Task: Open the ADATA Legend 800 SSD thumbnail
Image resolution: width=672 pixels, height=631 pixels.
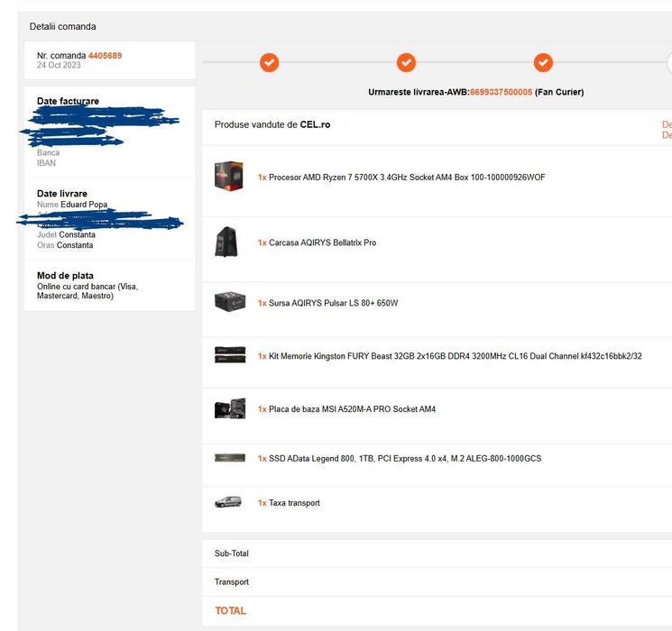Action: (230, 458)
